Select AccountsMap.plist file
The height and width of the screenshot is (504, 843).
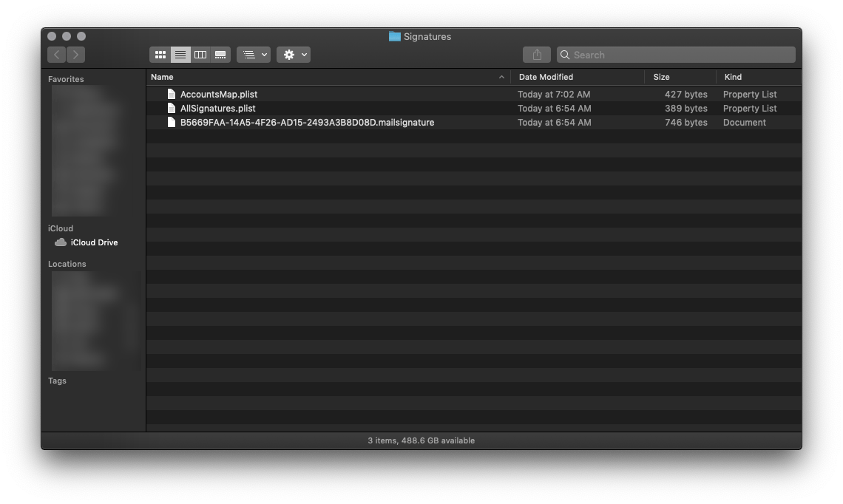pos(219,95)
